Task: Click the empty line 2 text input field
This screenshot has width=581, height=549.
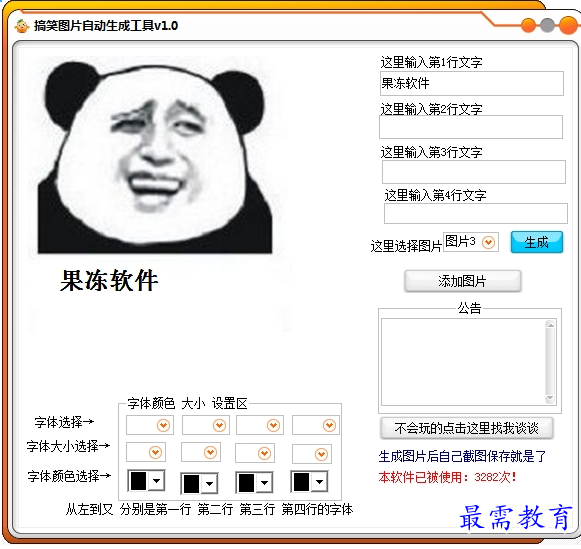Action: (471, 127)
